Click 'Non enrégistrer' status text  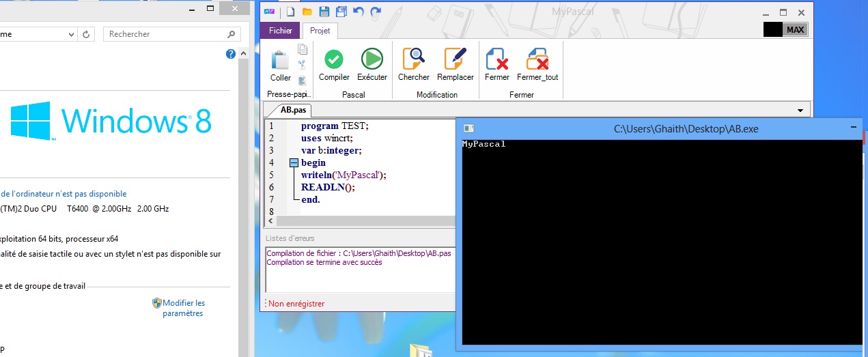[x=296, y=304]
